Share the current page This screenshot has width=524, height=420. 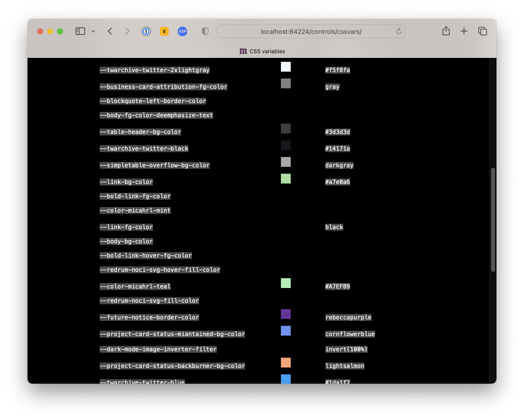click(446, 31)
